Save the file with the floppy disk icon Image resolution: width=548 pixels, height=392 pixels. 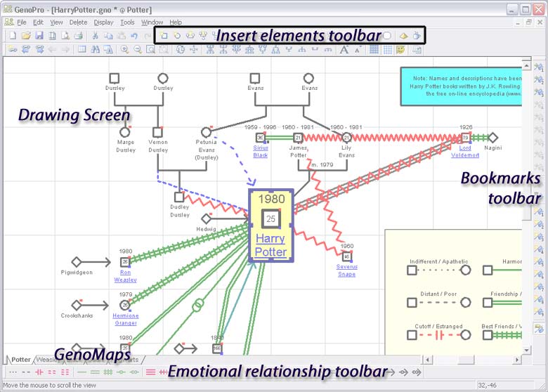(x=39, y=36)
